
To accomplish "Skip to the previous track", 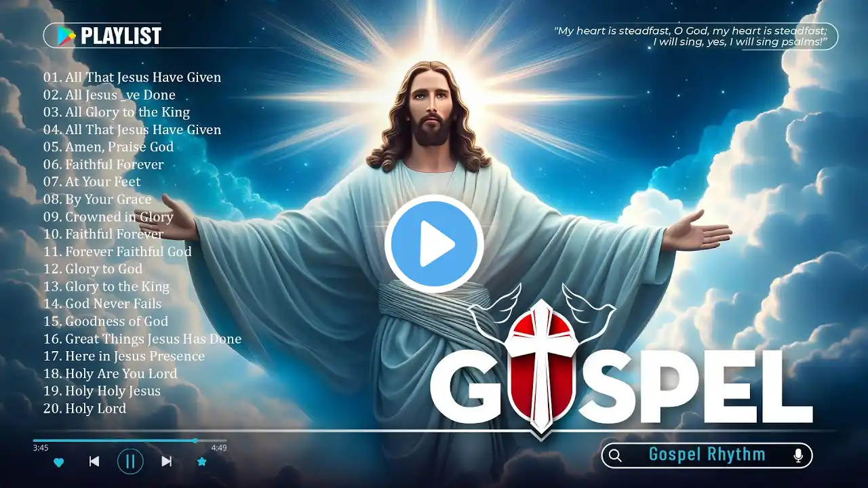I will click(x=94, y=462).
